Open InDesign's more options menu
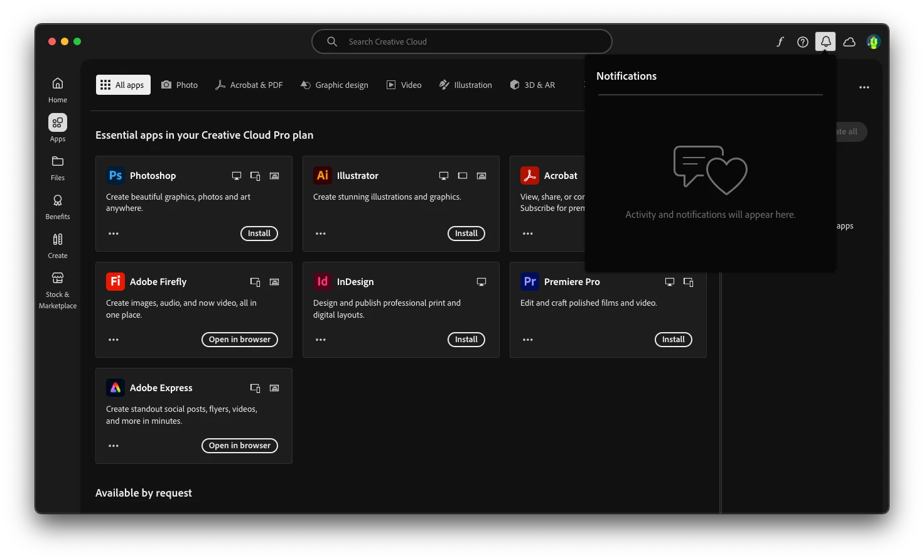 click(321, 340)
